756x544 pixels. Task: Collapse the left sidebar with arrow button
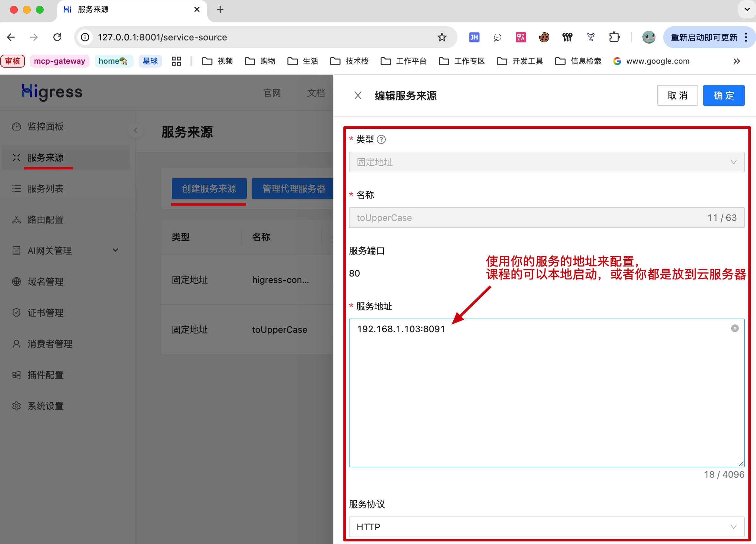135,130
